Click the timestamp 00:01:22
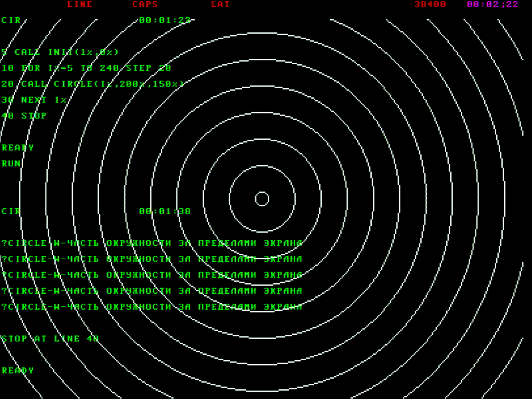This screenshot has width=532, height=399. pyautogui.click(x=165, y=20)
